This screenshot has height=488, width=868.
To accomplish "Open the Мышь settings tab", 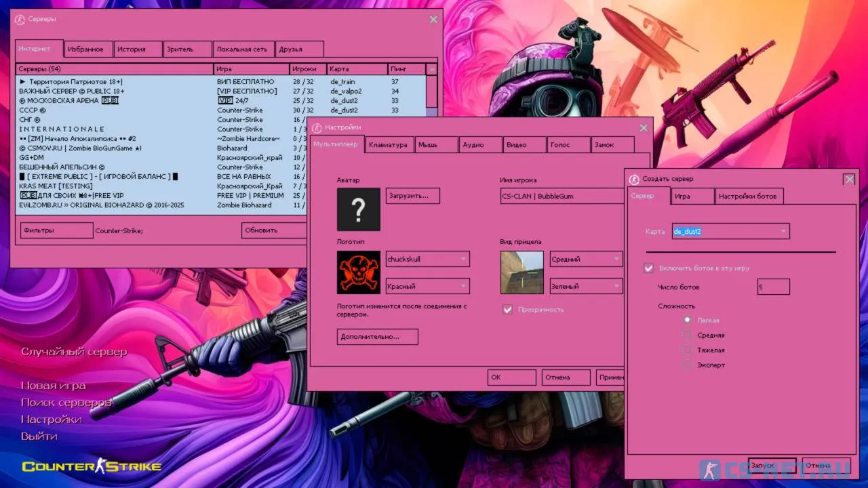I will coord(436,144).
